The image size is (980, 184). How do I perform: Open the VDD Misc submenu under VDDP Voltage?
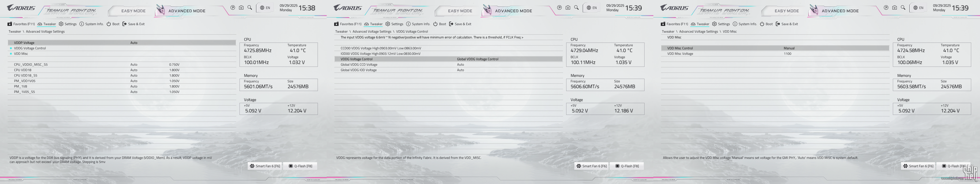(x=21, y=54)
